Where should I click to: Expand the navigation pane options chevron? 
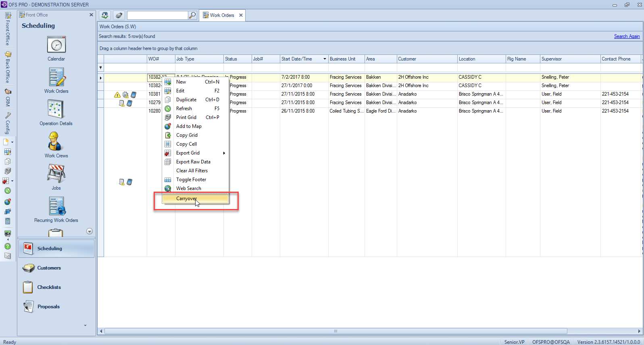point(85,325)
